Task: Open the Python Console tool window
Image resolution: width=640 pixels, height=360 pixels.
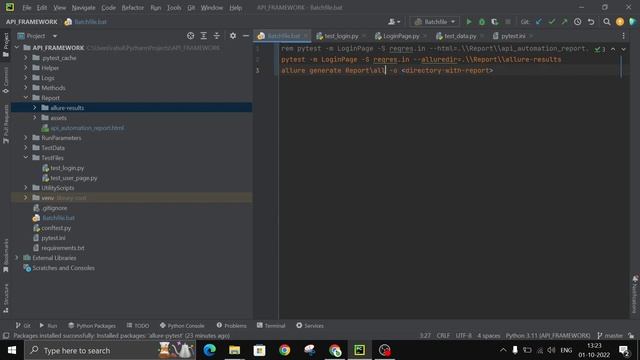Action: 182,325
